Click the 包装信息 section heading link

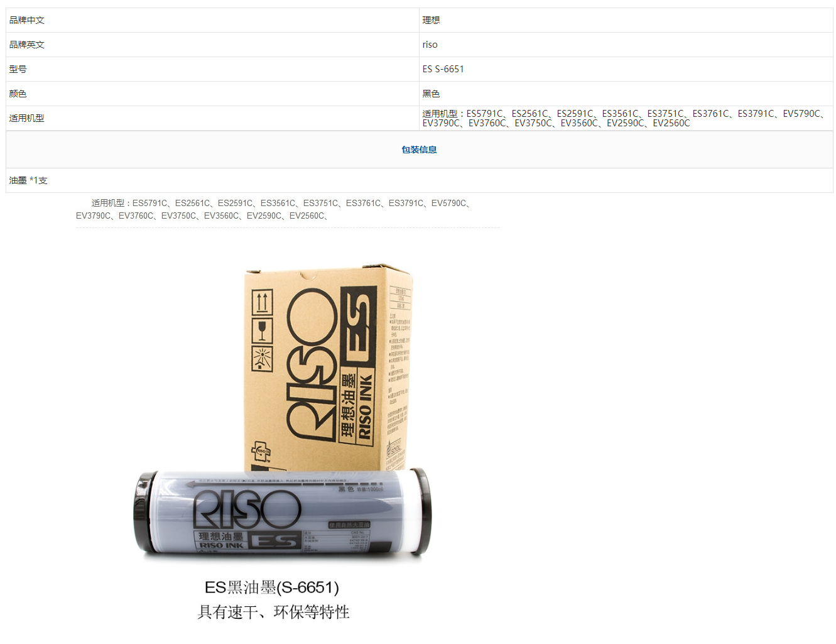pos(419,150)
